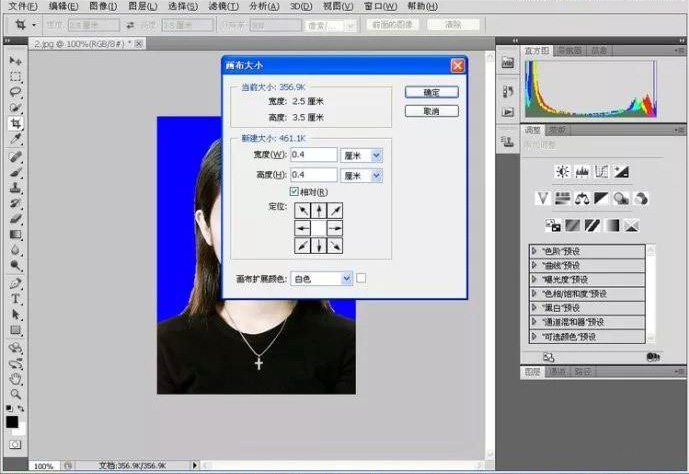
Task: Select the Lasso tool
Action: [x=15, y=92]
